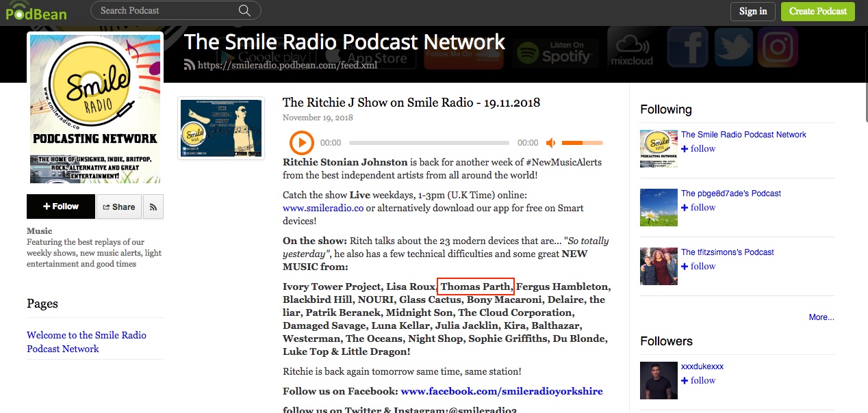
Task: Open the xxxdukexxx follower profile link
Action: tap(702, 367)
